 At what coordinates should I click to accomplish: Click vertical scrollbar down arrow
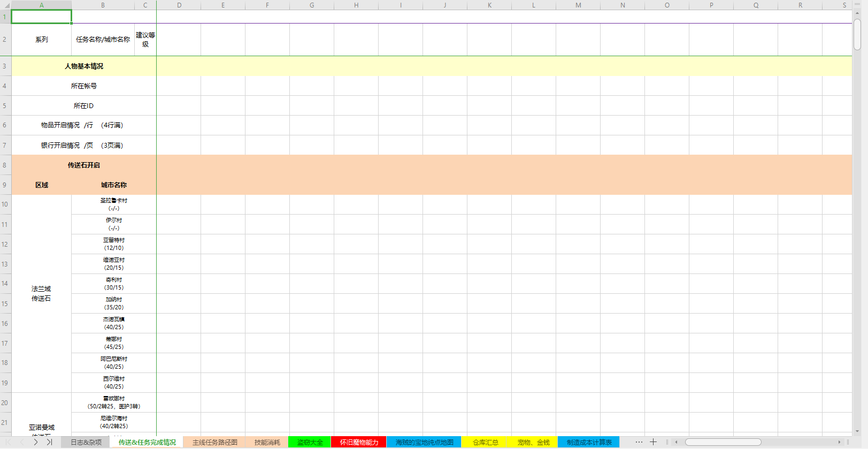pos(857,431)
